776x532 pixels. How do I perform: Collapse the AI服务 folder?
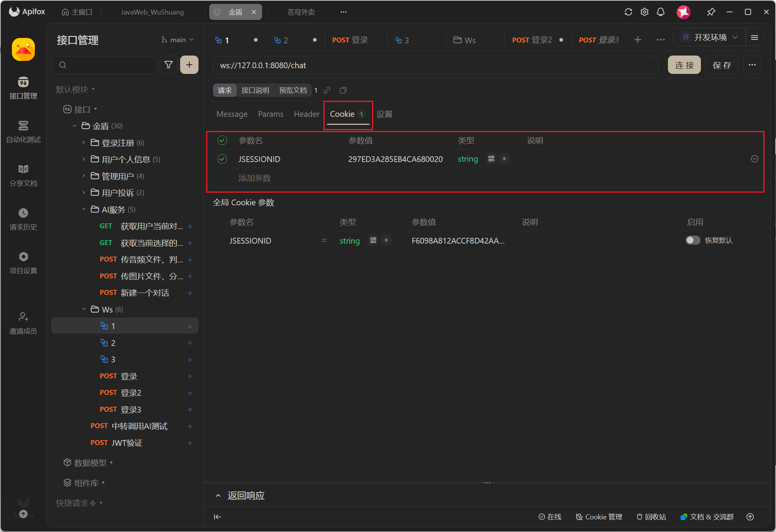click(84, 209)
